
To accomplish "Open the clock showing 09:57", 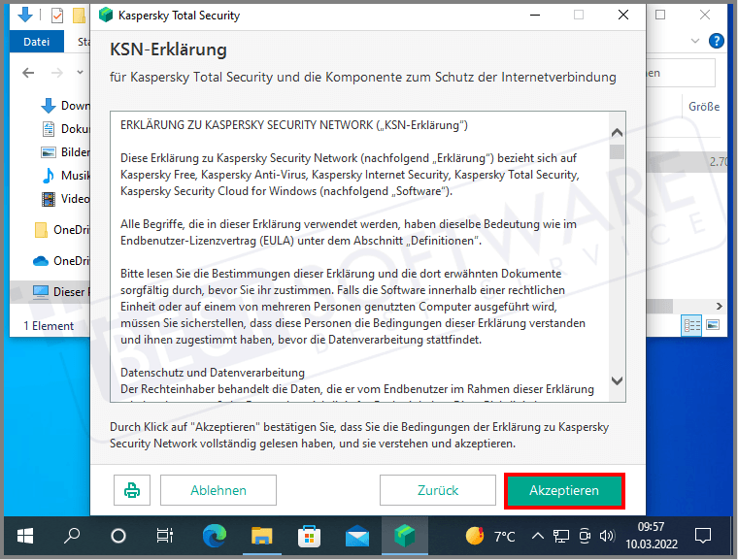I will 652,536.
